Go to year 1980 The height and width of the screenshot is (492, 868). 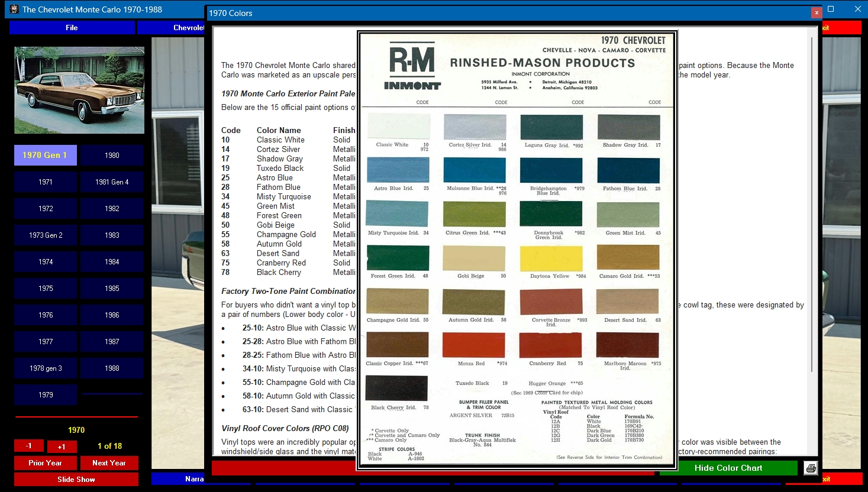[112, 155]
